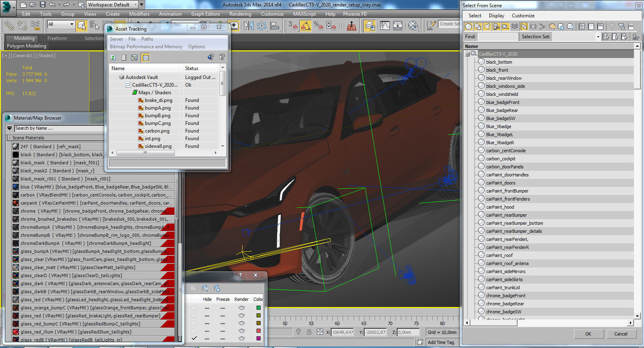Select the Select and Link tool
The image size is (644, 348).
[9, 25]
